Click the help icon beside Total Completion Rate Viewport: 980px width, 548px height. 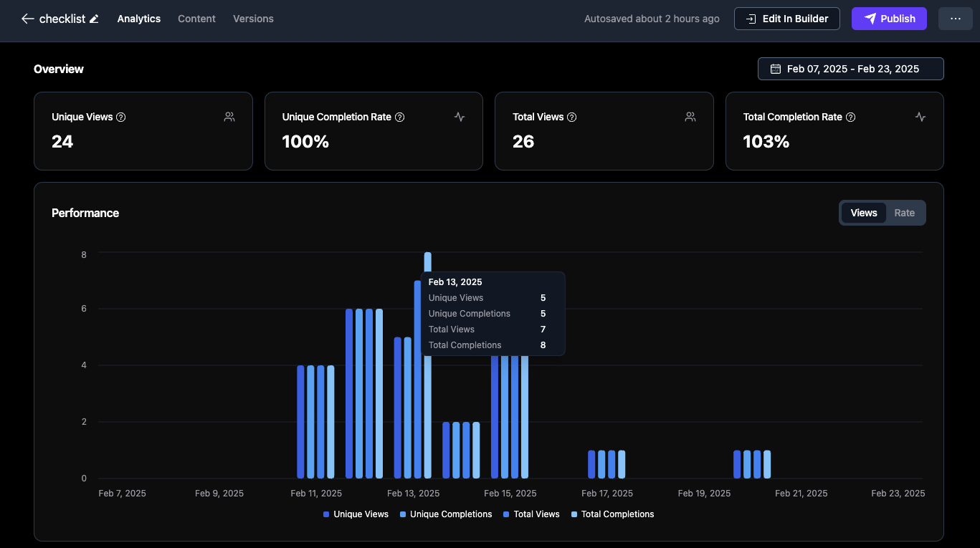[x=850, y=117]
